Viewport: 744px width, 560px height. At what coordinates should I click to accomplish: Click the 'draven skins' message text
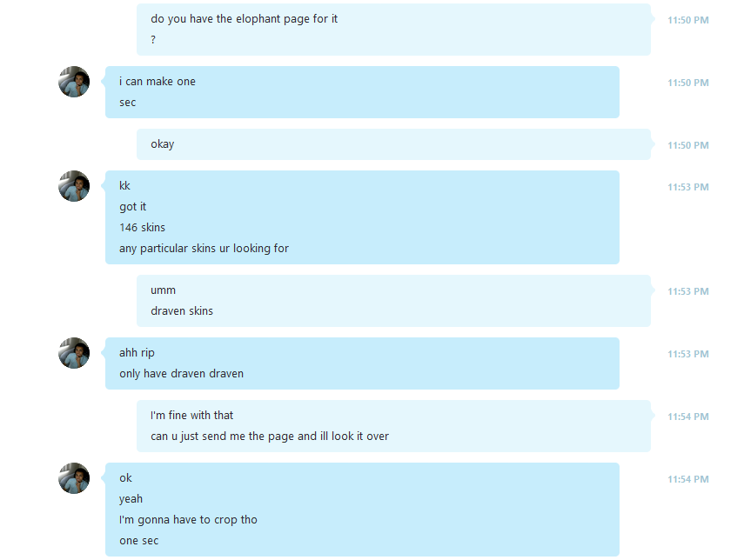pos(182,311)
